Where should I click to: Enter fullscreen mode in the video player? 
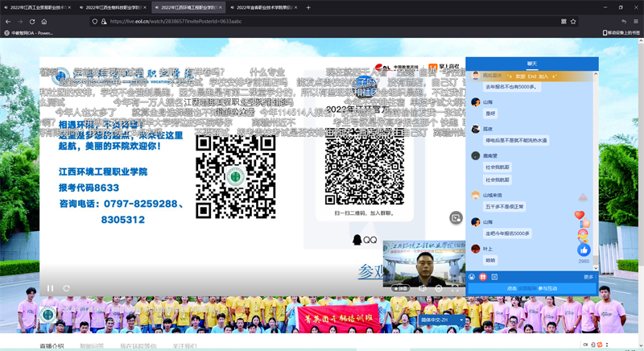tap(455, 288)
